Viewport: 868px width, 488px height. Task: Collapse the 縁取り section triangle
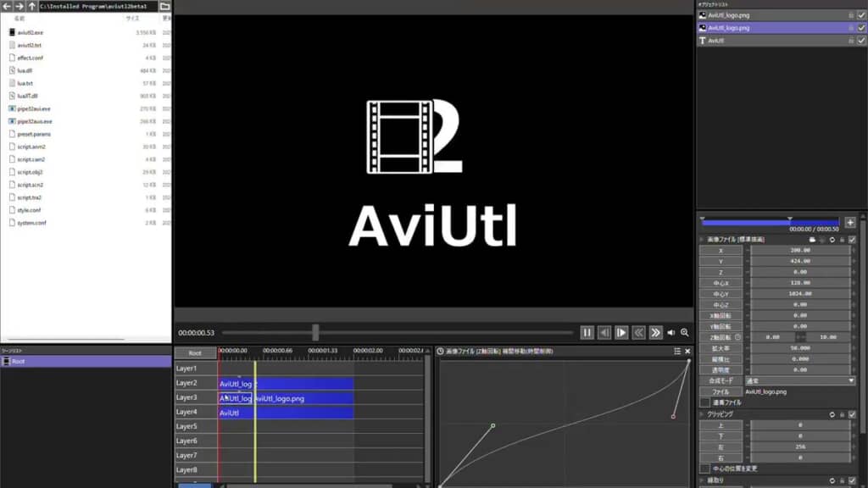[702, 481]
